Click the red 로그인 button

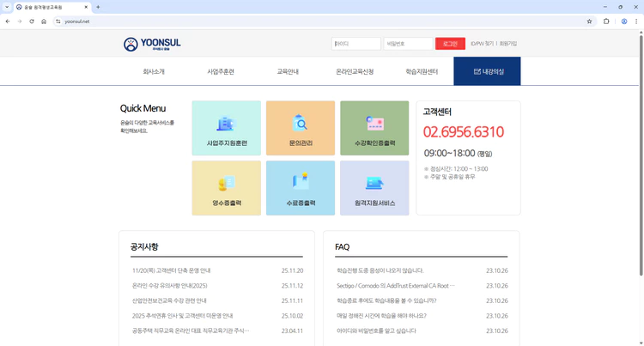coord(450,44)
